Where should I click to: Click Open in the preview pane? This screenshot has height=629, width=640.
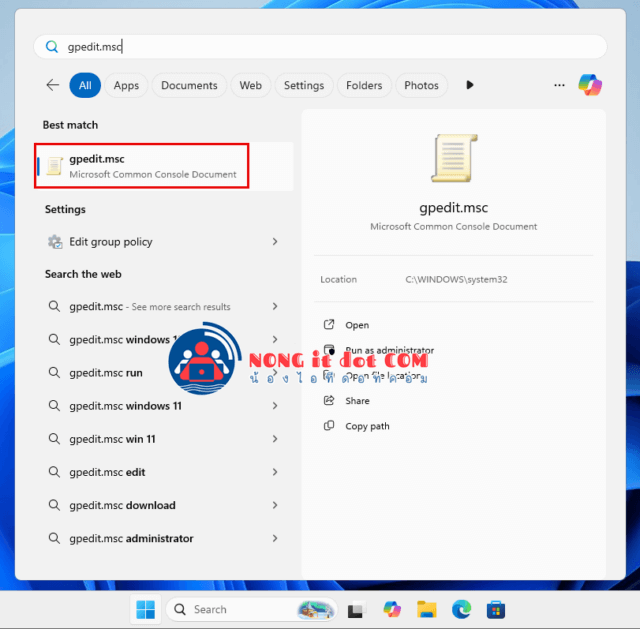point(357,325)
